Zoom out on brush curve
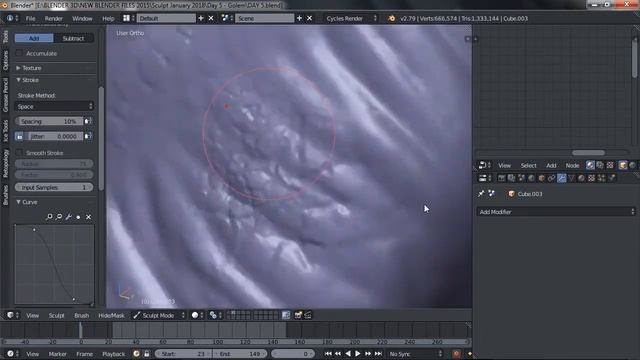This screenshot has height=360, width=640. (59, 217)
